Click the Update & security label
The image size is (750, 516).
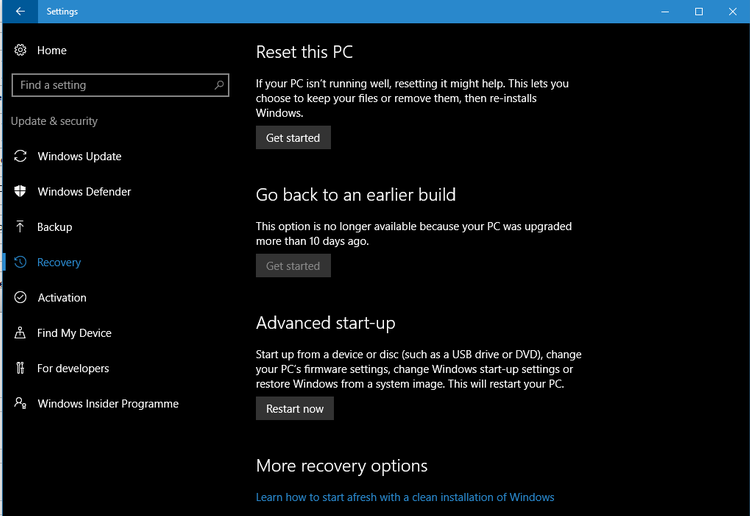(54, 121)
